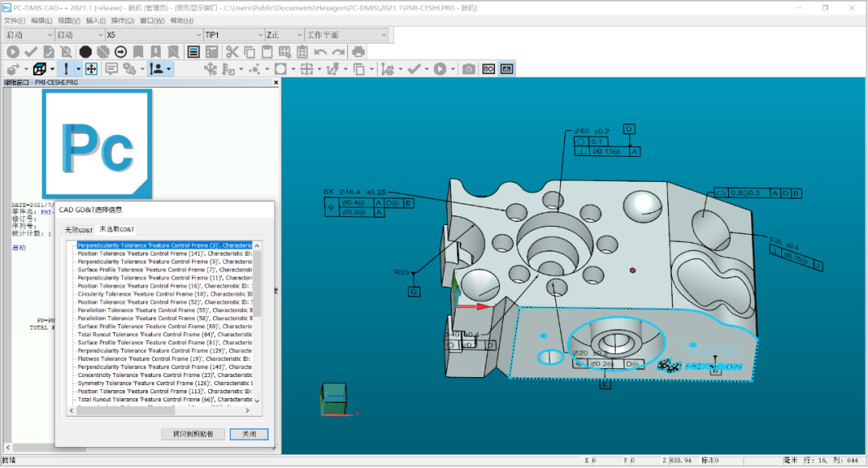
Task: Expand the probe mode icon's dropdown arrow
Action: [78, 69]
